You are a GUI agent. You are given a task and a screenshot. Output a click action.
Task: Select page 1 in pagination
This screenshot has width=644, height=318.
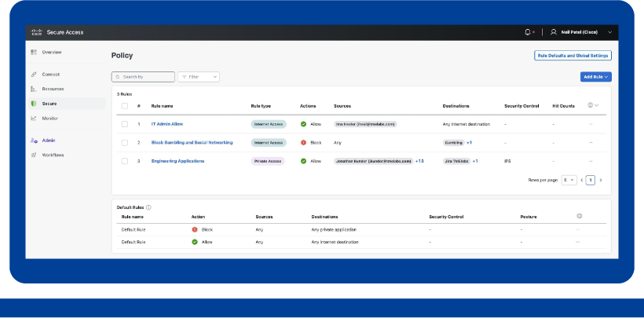coord(590,180)
